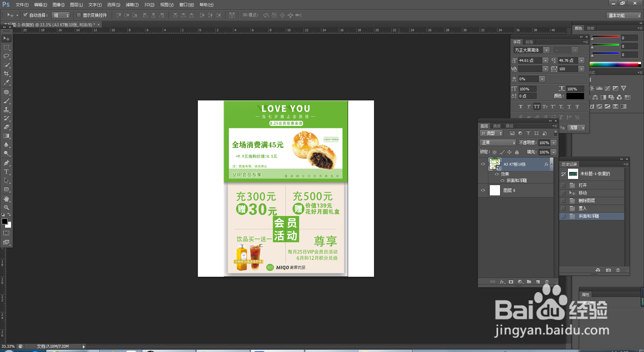Viewport: 644px width, 352px height.
Task: Hide the 图层 0 layer
Action: [x=483, y=190]
